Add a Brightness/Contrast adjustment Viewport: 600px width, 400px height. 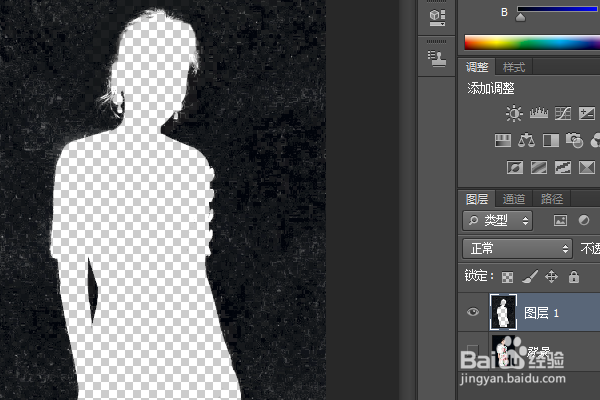coord(514,113)
